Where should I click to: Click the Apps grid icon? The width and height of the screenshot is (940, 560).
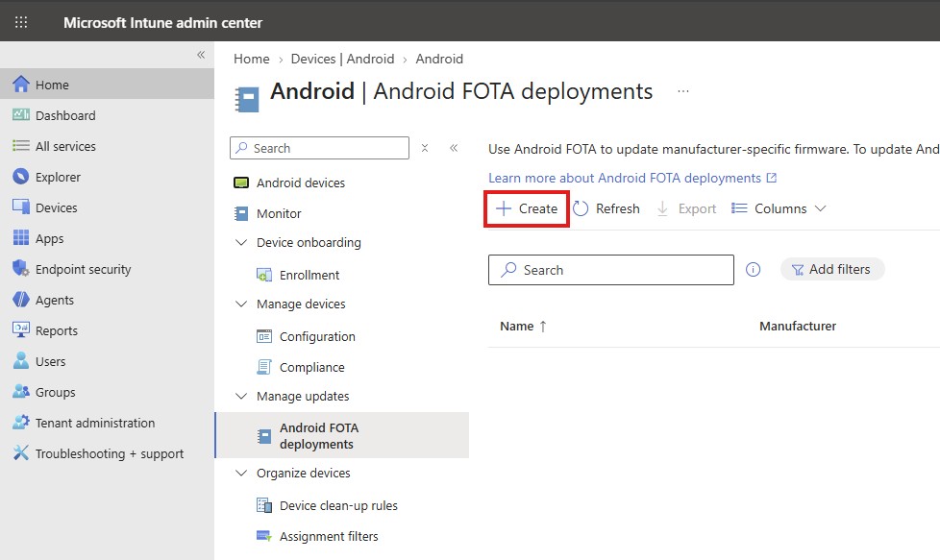(21, 238)
